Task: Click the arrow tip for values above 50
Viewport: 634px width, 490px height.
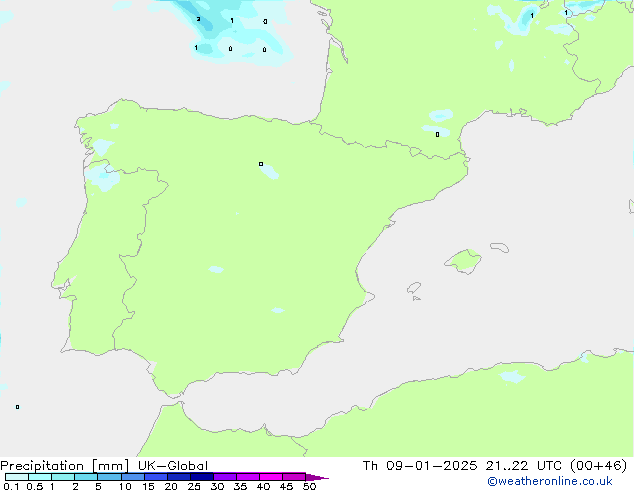Action: tap(317, 477)
